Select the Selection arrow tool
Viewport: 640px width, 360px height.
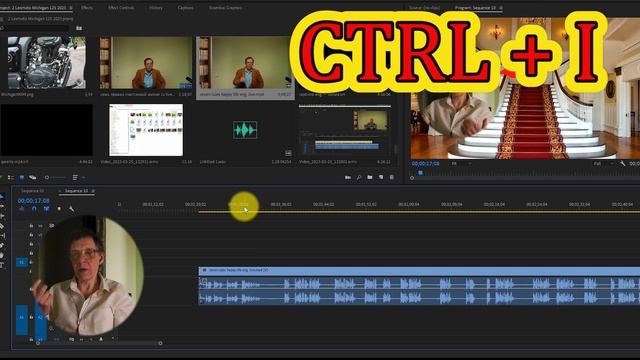2,197
